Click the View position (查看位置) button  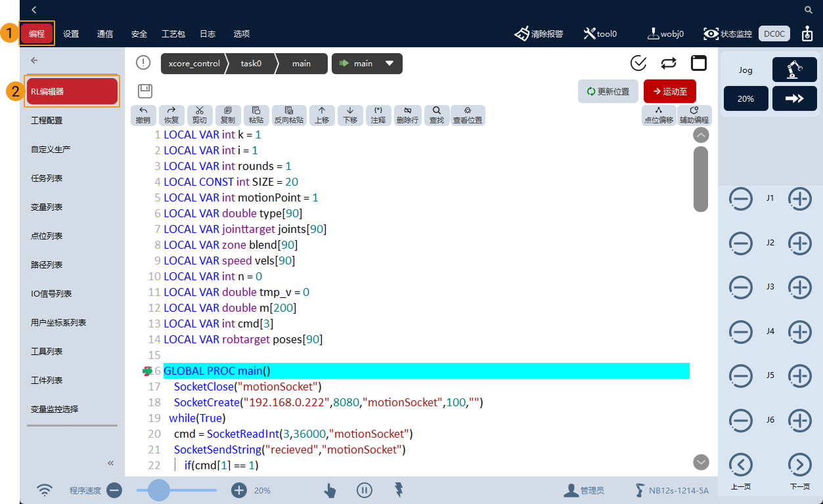(468, 115)
